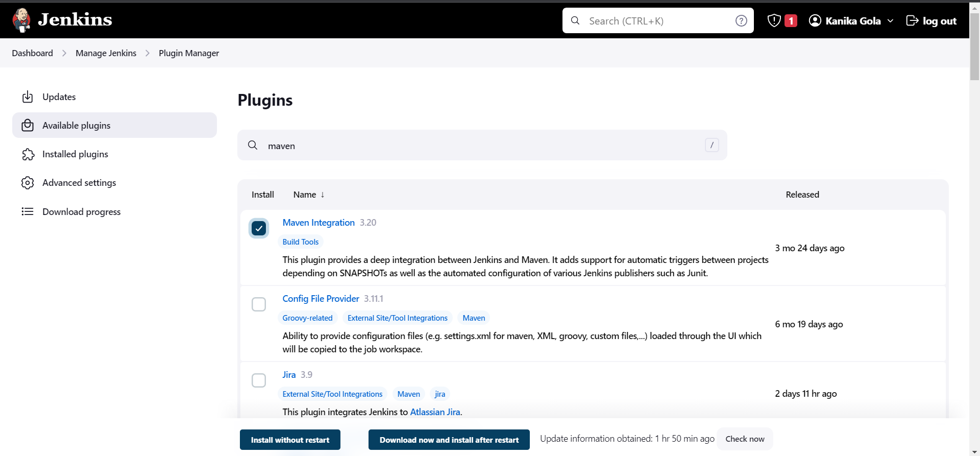Navigate to Manage Jenkins breadcrumb
This screenshot has width=980, height=456.
[x=106, y=53]
